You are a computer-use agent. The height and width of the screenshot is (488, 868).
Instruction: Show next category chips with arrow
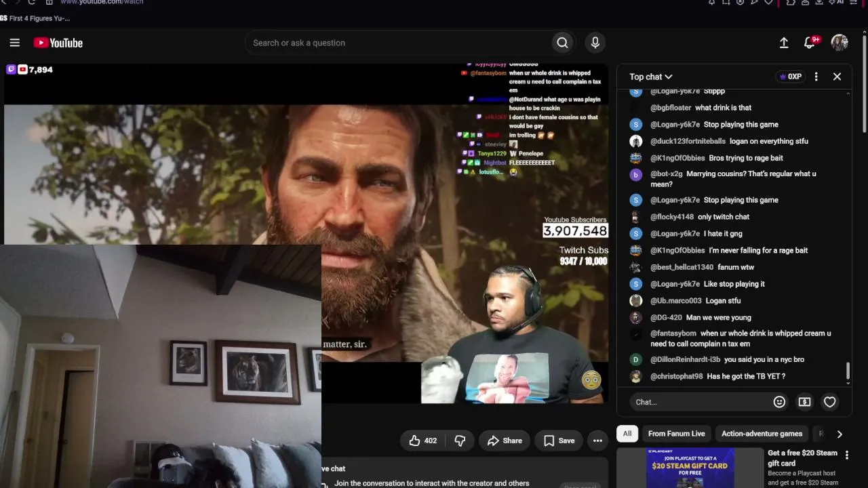(x=840, y=434)
